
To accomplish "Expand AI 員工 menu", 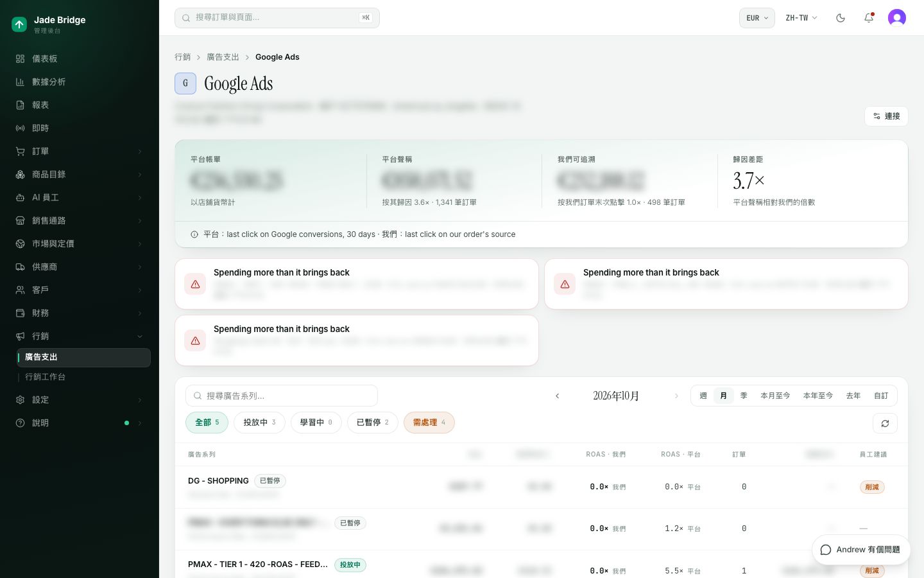I will pyautogui.click(x=80, y=197).
